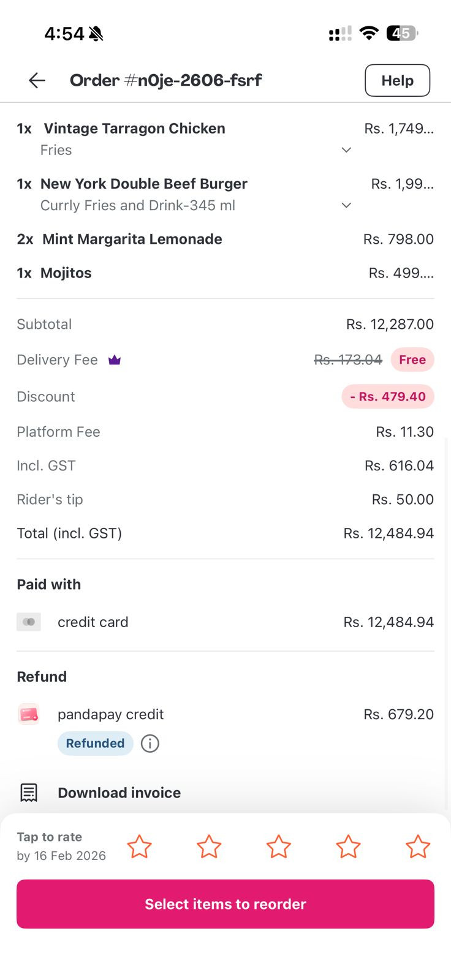Click the Download invoice receipt icon
Screen dimensions: 451x980
(29, 793)
